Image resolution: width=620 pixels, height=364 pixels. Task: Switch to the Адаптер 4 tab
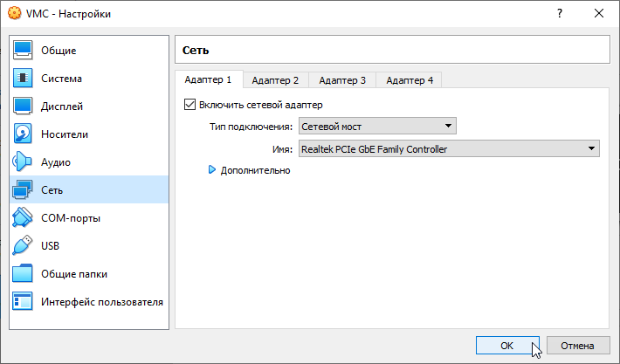(409, 80)
